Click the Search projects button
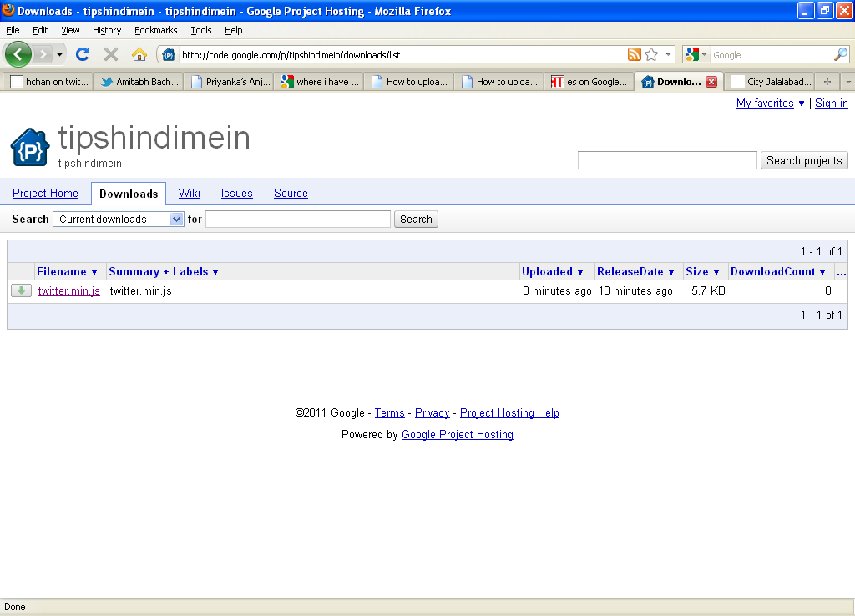Image resolution: width=855 pixels, height=616 pixels. (804, 160)
